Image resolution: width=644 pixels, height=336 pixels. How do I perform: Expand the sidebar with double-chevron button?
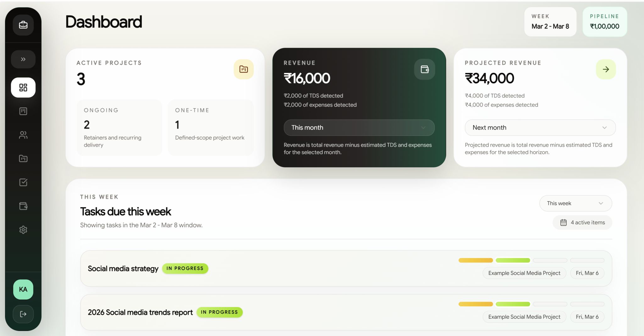(23, 59)
